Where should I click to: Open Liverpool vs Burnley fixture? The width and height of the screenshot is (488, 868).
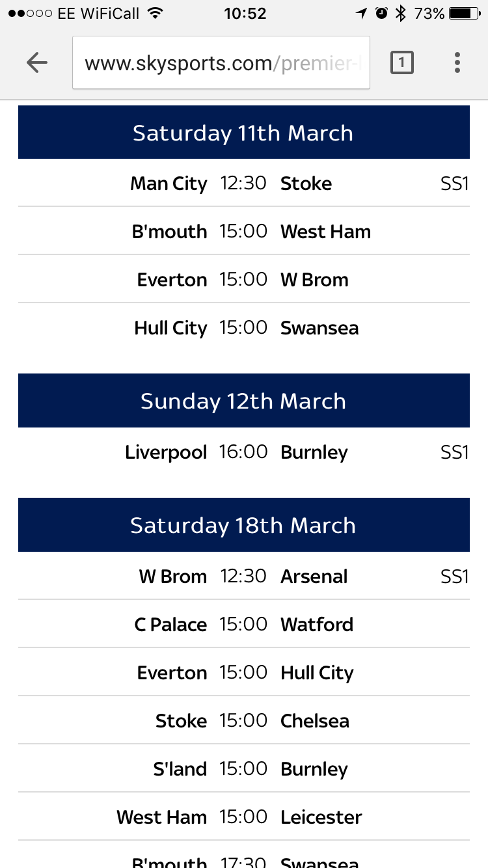[244, 452]
